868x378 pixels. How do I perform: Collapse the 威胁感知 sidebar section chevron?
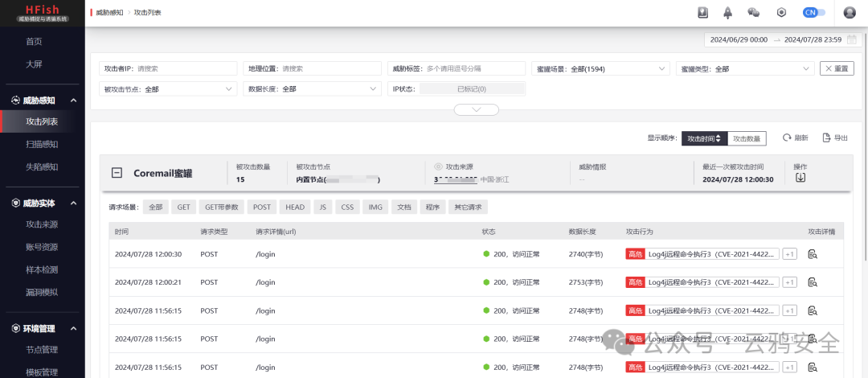pyautogui.click(x=74, y=101)
